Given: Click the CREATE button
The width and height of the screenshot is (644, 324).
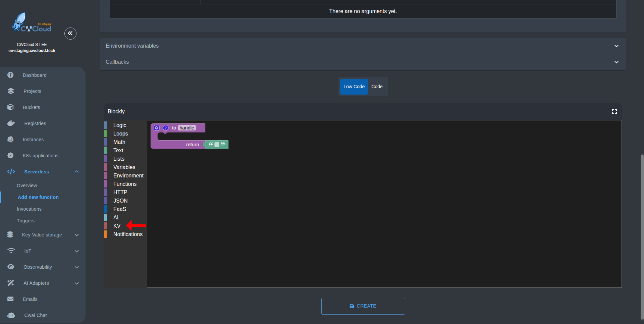Looking at the screenshot, I should 363,306.
